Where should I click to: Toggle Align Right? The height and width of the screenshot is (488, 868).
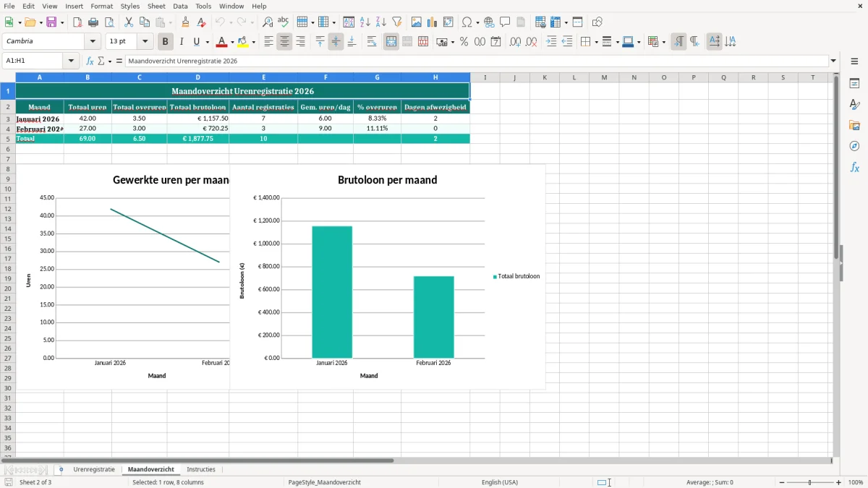point(300,42)
